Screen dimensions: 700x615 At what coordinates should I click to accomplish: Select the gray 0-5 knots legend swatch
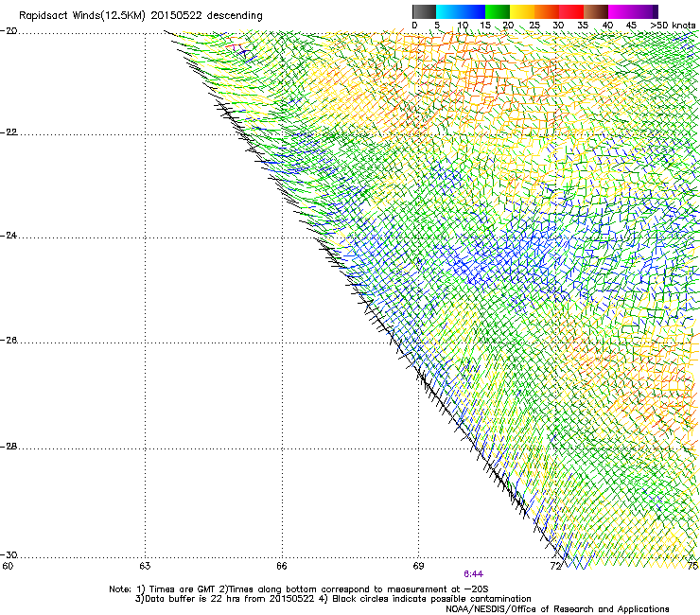(424, 11)
